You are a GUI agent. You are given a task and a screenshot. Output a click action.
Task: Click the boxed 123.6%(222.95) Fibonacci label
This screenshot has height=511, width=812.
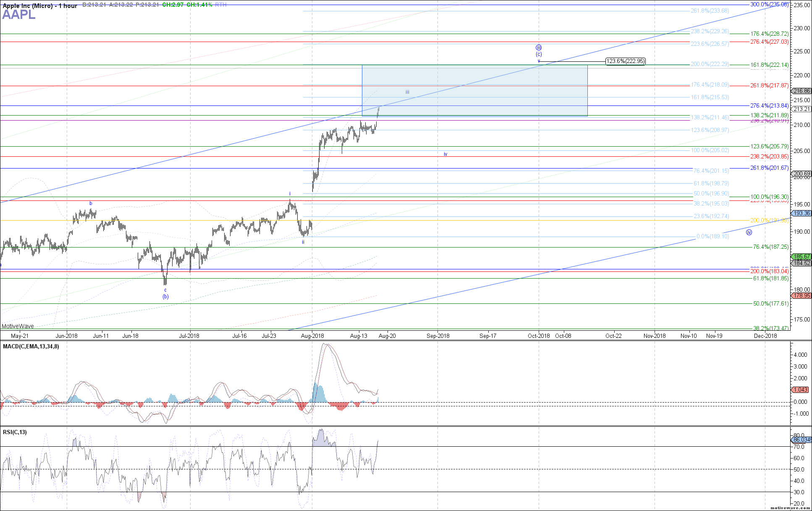(626, 61)
